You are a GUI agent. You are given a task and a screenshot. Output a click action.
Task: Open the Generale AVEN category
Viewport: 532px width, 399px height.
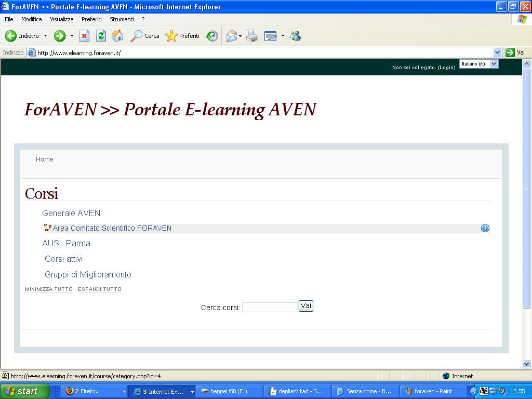[71, 213]
